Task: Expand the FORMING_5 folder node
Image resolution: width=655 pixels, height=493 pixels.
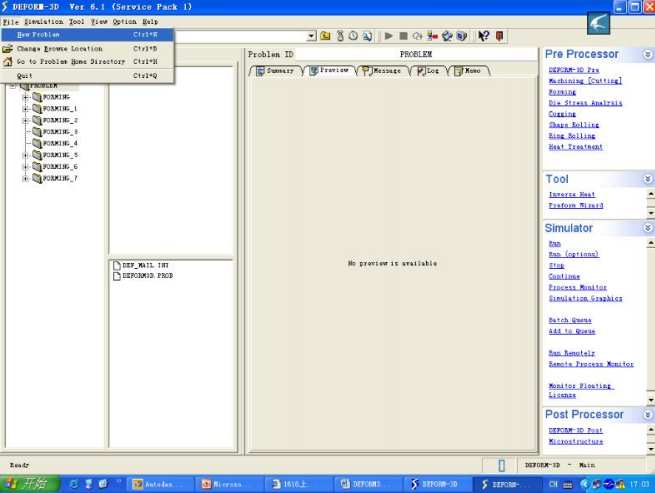Action: 25,155
